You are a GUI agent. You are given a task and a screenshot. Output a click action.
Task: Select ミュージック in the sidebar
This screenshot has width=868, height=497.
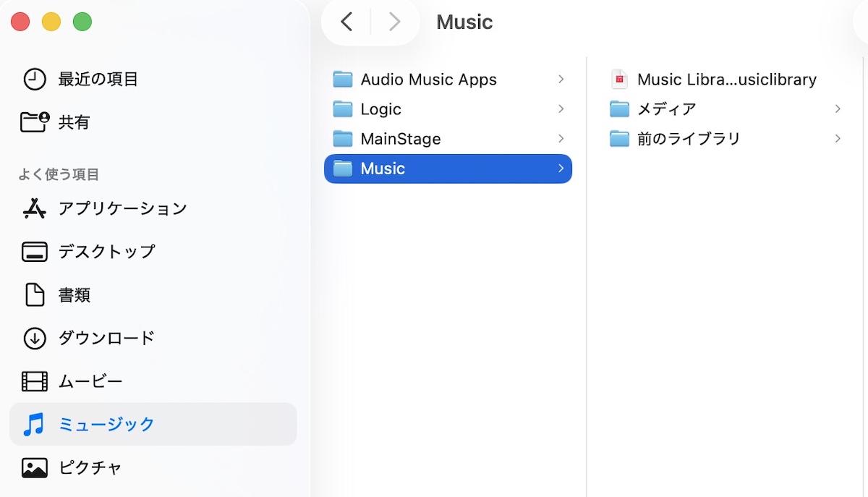tap(106, 424)
